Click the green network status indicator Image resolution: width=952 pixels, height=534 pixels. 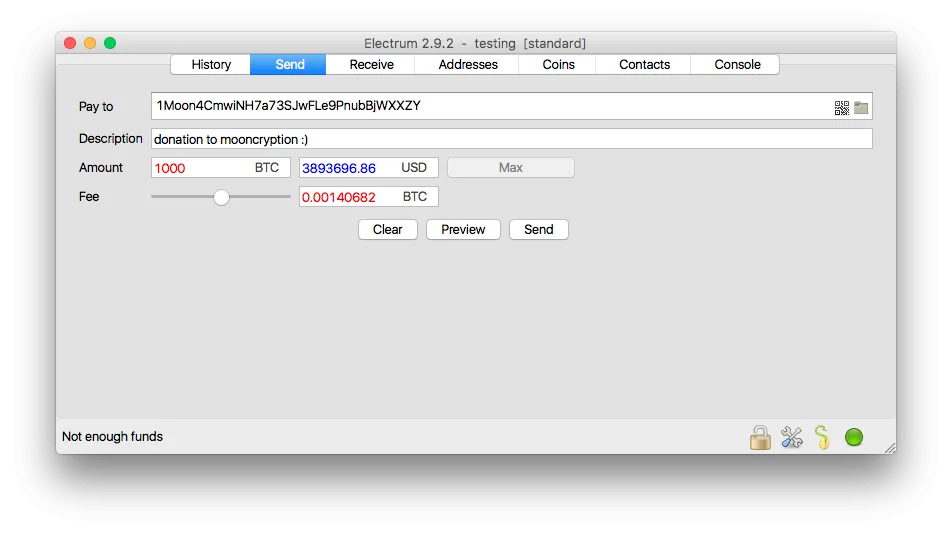point(854,437)
